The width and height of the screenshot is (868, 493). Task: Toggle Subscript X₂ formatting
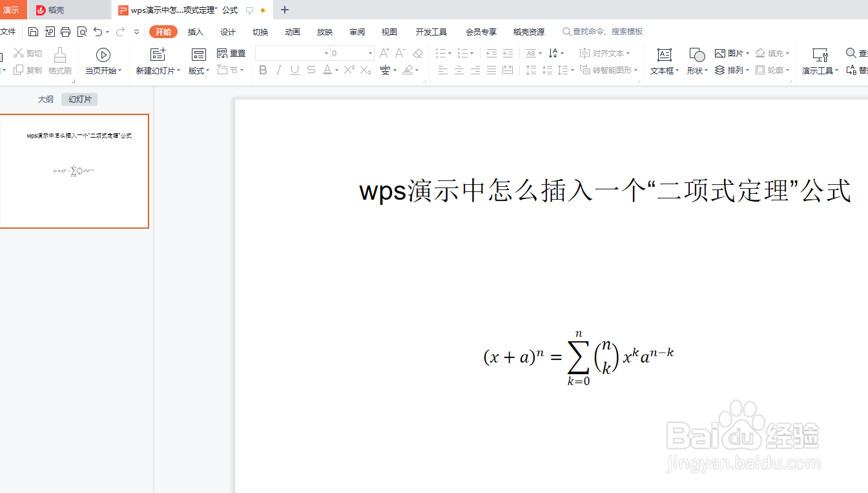(x=366, y=70)
